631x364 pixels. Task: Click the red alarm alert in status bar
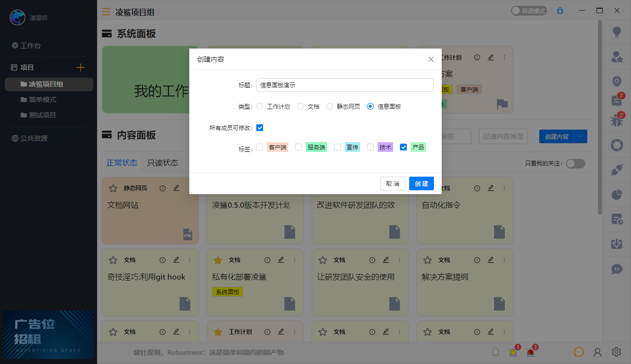530,351
